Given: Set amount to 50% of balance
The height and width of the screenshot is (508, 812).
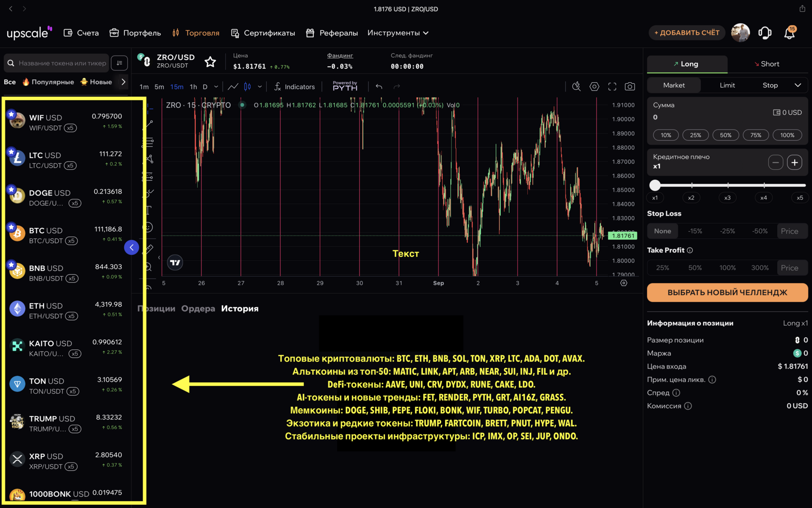Looking at the screenshot, I should (x=725, y=135).
